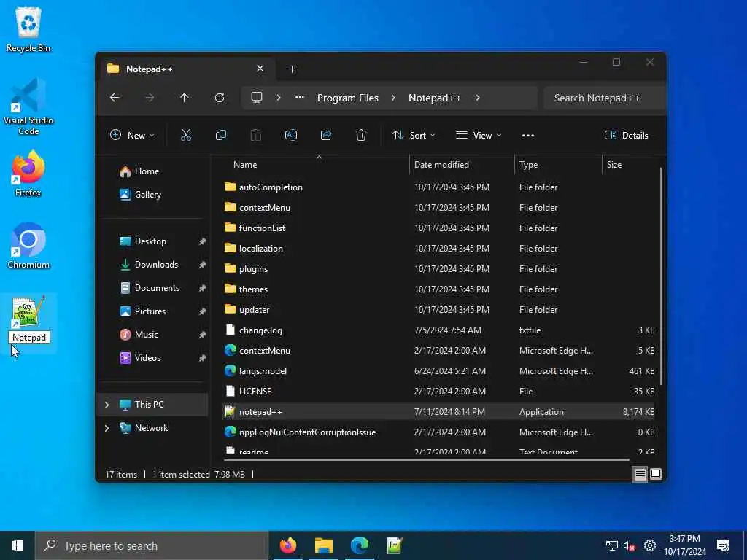Click the Rename icon in toolbar
Viewport: 747px width, 560px height.
[290, 135]
